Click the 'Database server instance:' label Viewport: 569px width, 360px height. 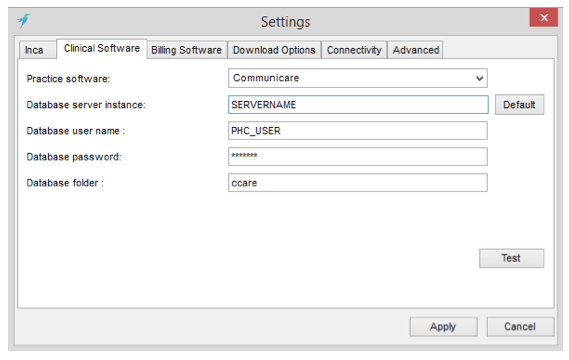click(86, 105)
